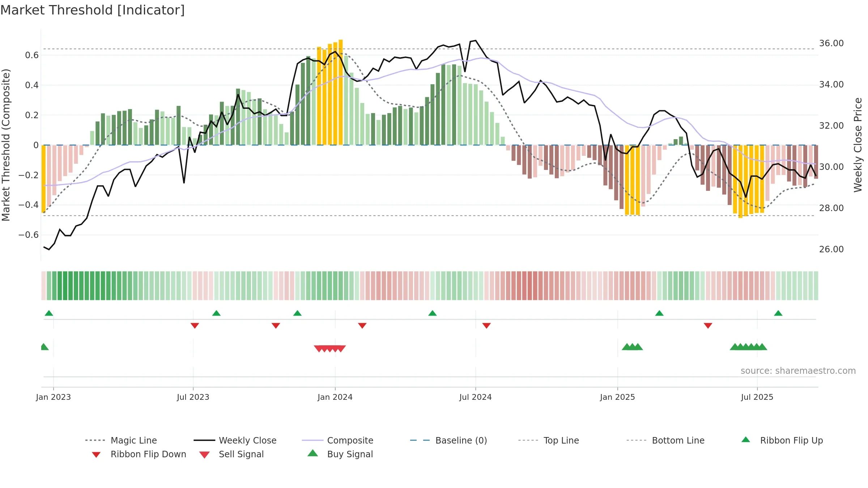The image size is (868, 488).
Task: Click the 32.00 price axis label
Action: pyautogui.click(x=831, y=126)
